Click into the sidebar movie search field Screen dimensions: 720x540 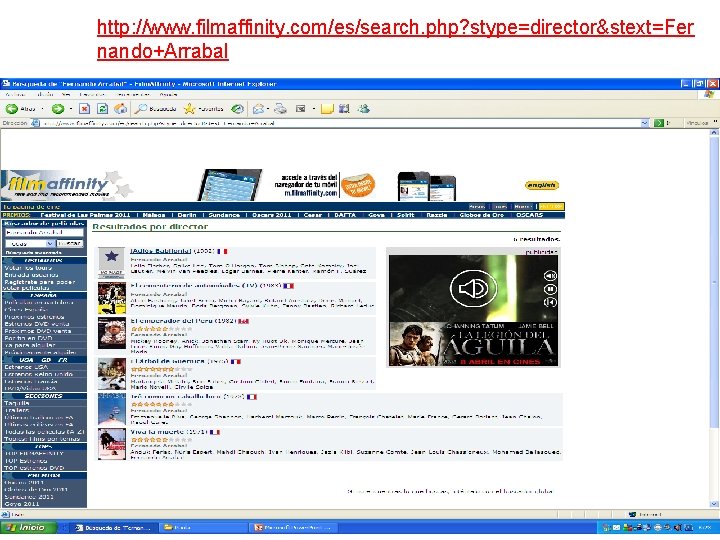tap(44, 232)
